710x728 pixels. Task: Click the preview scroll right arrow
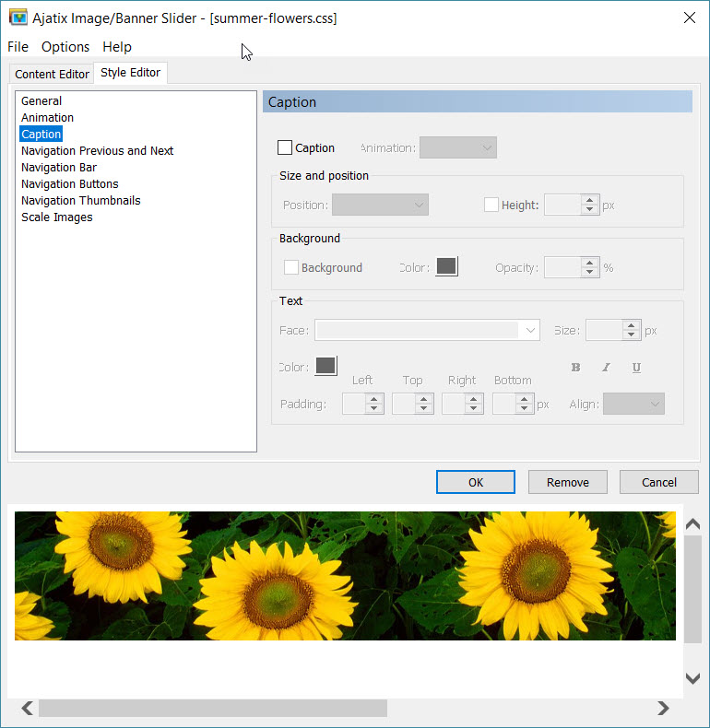coord(663,708)
